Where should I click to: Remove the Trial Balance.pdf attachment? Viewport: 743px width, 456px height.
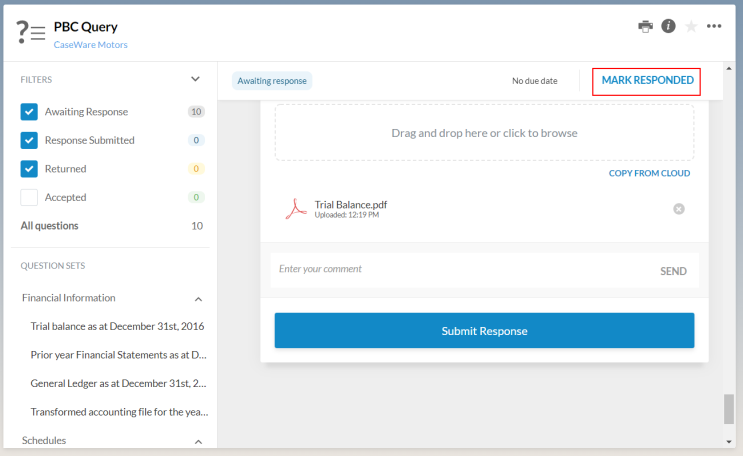click(x=679, y=208)
